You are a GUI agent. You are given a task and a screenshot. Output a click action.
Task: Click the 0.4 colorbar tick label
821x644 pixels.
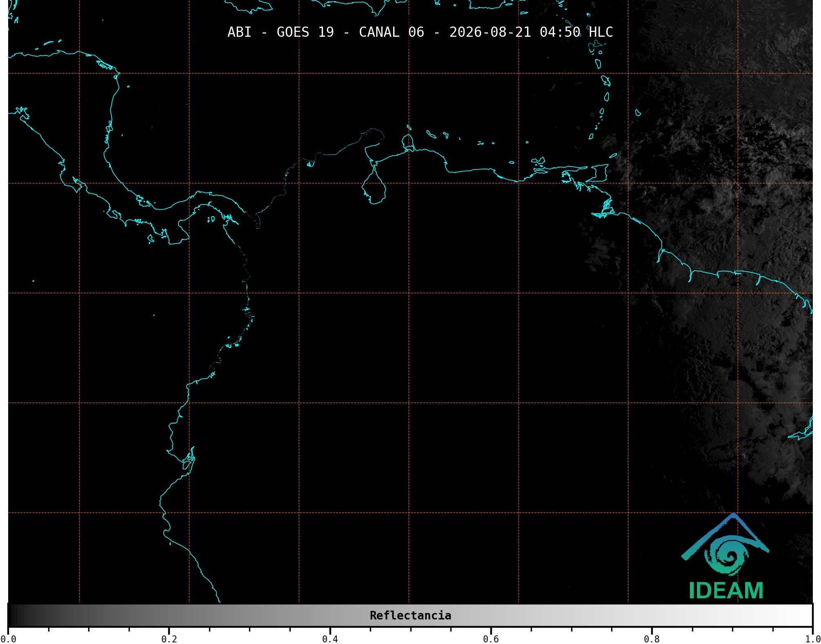point(330,639)
